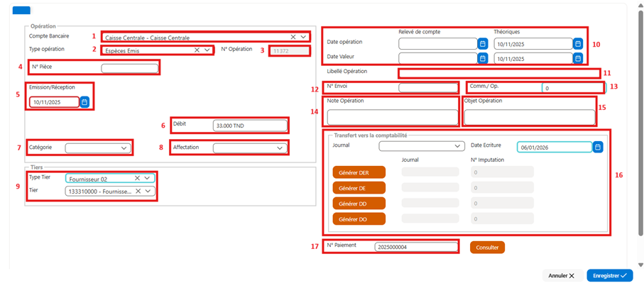The height and width of the screenshot is (283, 644).
Task: Cancel using the Annuler button
Action: click(562, 276)
